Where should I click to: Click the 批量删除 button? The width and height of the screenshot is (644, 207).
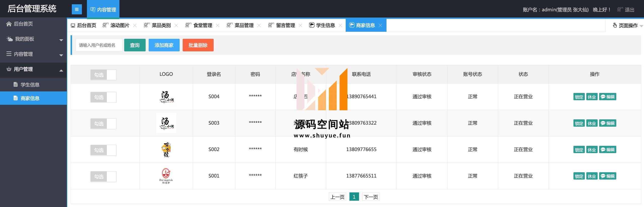(x=198, y=45)
